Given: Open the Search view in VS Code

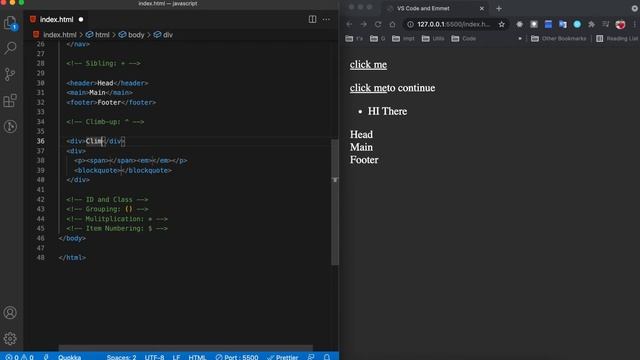Looking at the screenshot, I should coord(10,48).
